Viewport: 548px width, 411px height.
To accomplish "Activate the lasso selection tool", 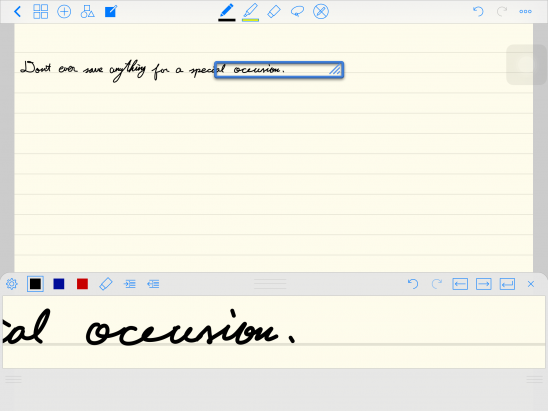I will [297, 12].
